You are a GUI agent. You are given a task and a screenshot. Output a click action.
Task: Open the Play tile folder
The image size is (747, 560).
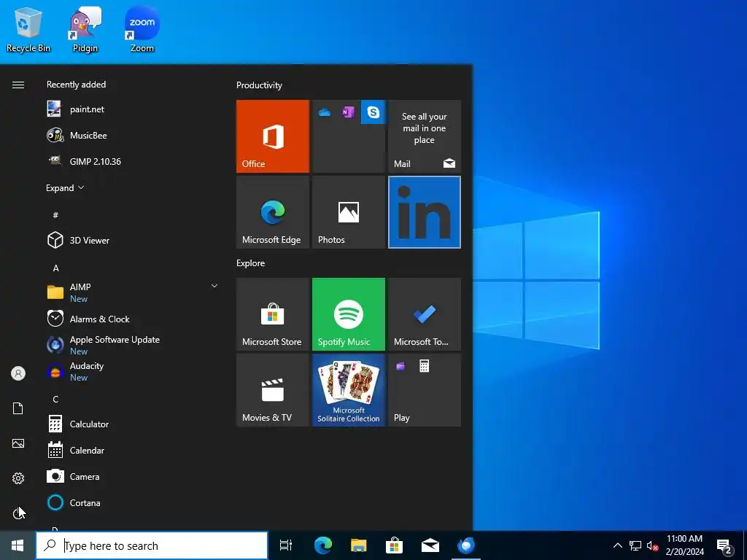tap(425, 390)
